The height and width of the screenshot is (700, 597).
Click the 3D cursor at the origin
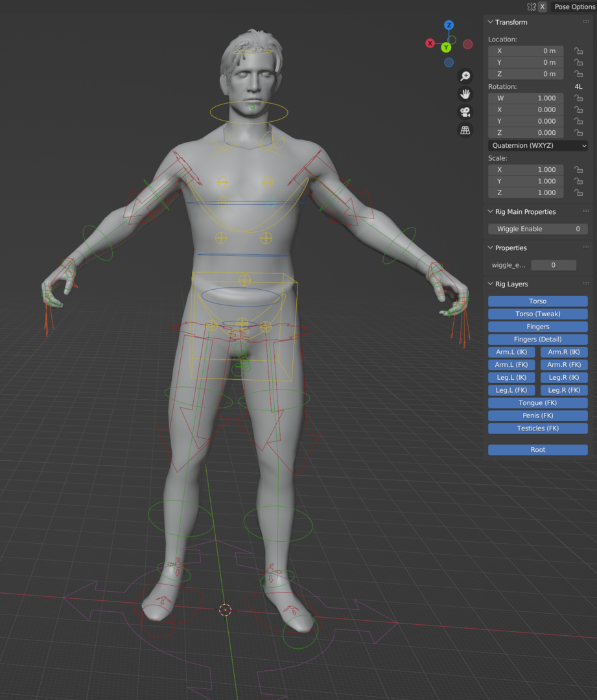[x=226, y=610]
